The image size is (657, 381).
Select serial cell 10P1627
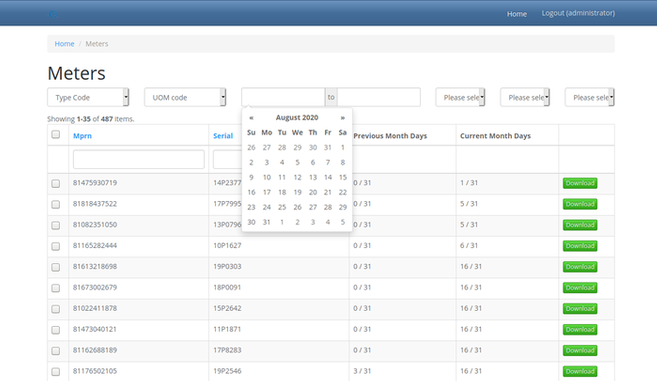tap(227, 246)
